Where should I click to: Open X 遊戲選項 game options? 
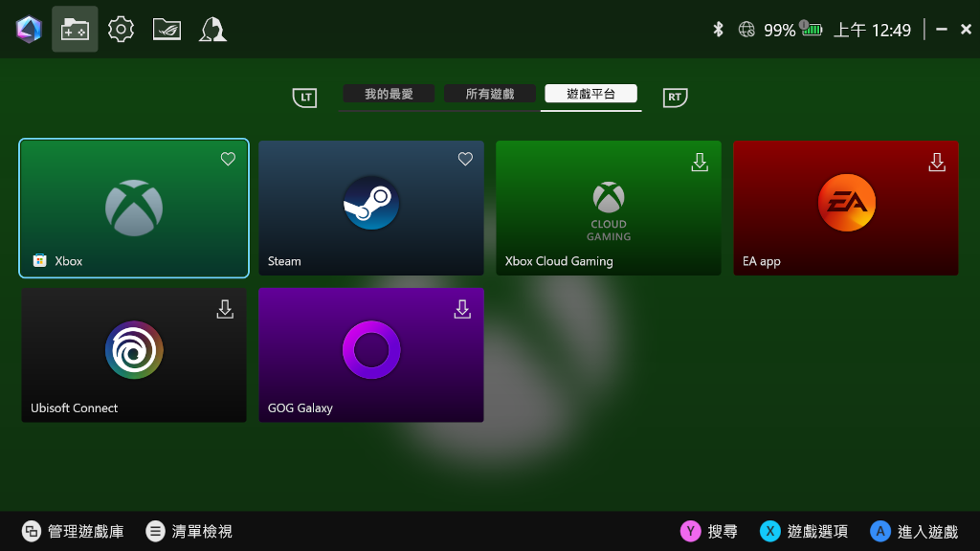(804, 531)
